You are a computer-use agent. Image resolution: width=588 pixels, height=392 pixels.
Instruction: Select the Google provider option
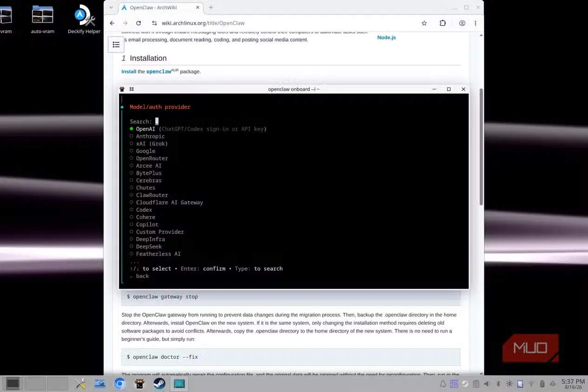(143, 151)
